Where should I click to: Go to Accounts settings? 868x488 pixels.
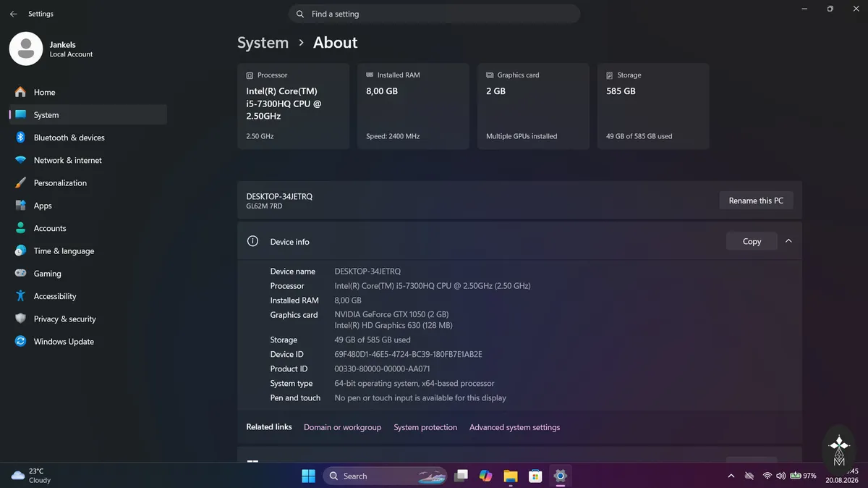pos(88,228)
